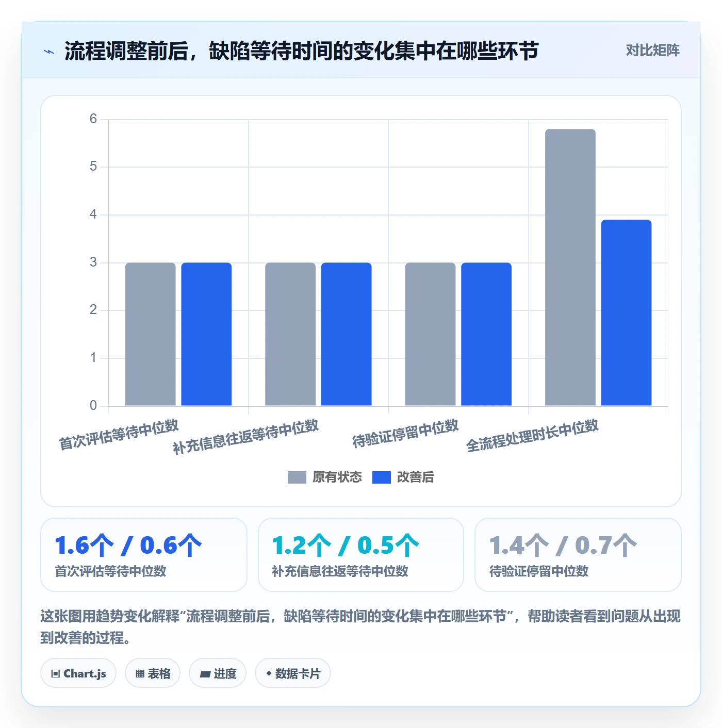Select the 进度 tag chip
This screenshot has height=728, width=722.
pyautogui.click(x=218, y=673)
